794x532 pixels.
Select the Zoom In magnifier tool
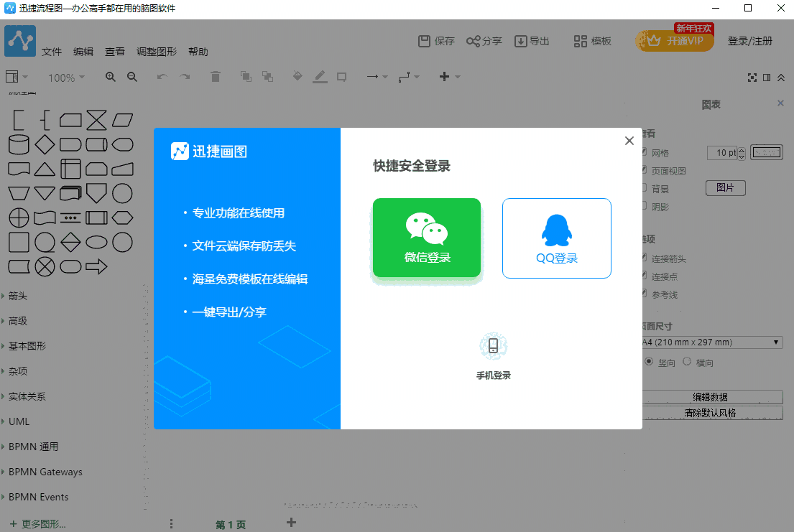click(110, 77)
